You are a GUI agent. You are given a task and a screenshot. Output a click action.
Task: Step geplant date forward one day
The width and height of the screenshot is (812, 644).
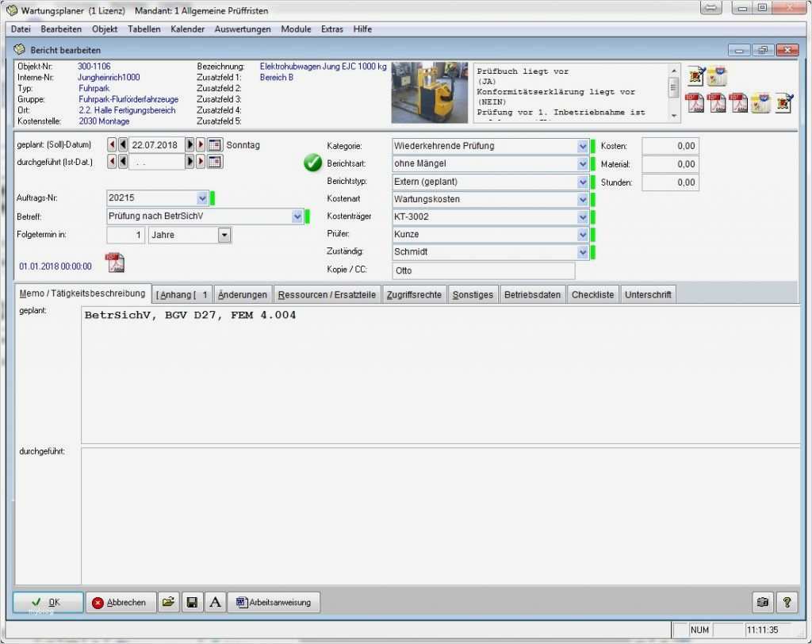tap(190, 144)
